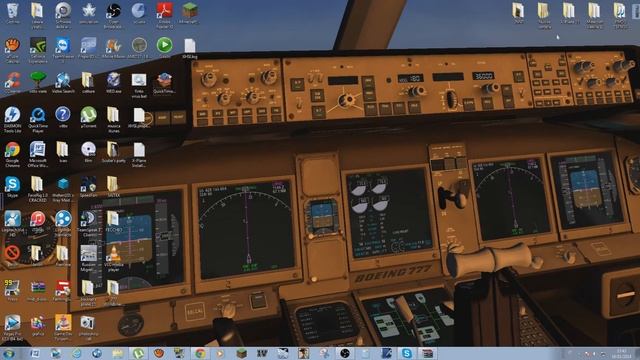Open the Minecraft desktop shortcut
Image resolution: width=640 pixels, height=360 pixels.
(190, 13)
